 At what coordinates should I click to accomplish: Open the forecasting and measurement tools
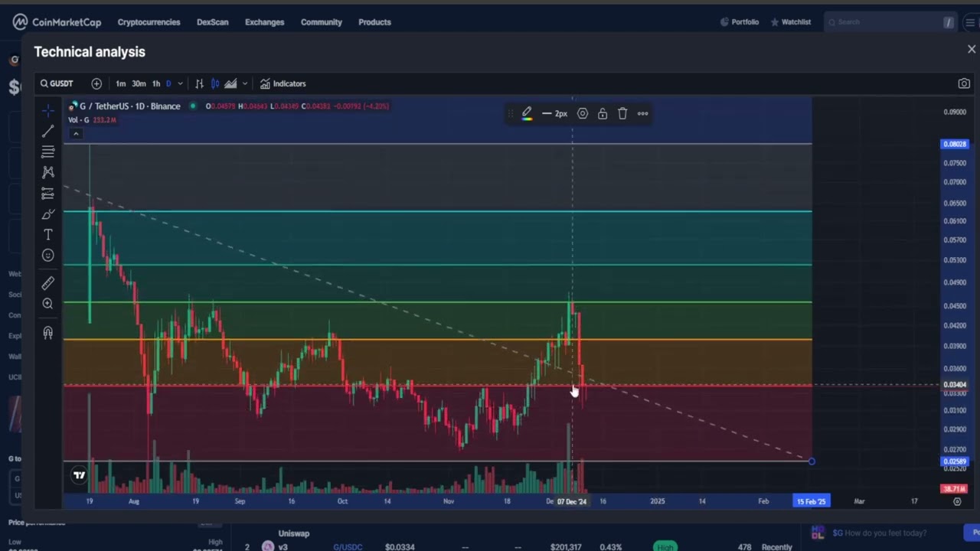point(47,193)
